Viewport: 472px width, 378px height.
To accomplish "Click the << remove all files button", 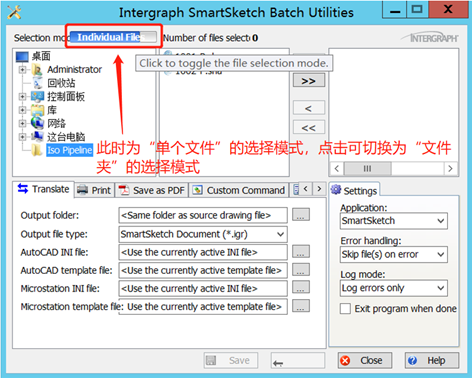I will [x=309, y=127].
